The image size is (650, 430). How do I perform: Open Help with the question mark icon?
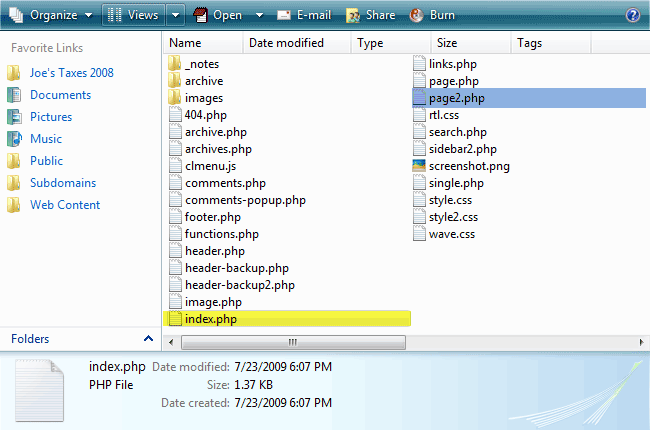(633, 15)
